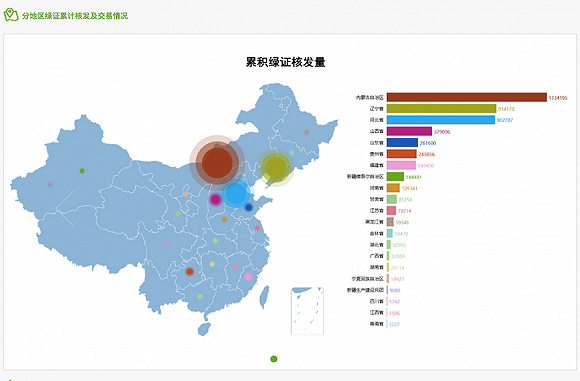Click the olive 辽宁省 bar with 914170
580x381 pixels.
coord(441,109)
